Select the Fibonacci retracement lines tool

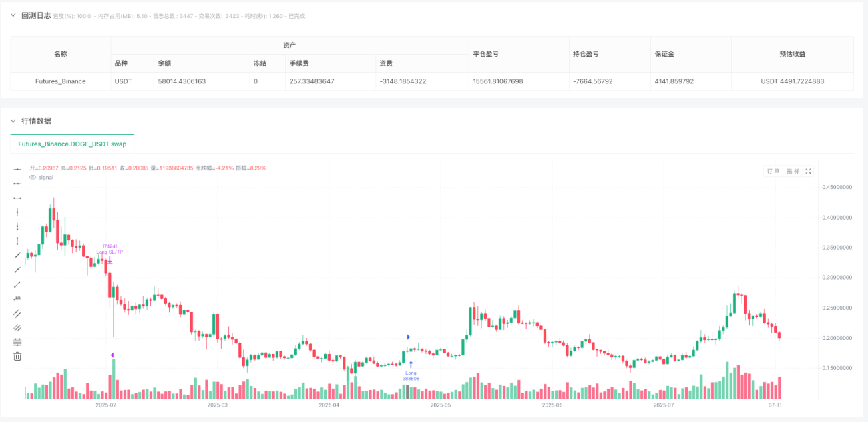coord(18,342)
